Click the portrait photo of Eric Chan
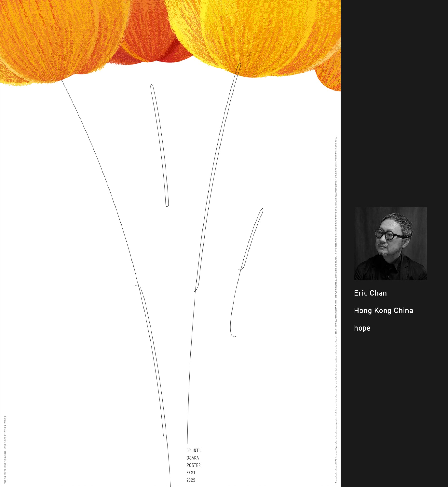Image resolution: width=448 pixels, height=487 pixels. [390, 243]
